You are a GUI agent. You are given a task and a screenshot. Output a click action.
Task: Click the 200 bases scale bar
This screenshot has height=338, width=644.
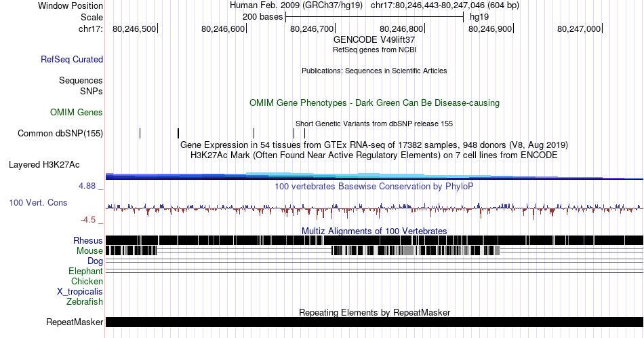375,17
